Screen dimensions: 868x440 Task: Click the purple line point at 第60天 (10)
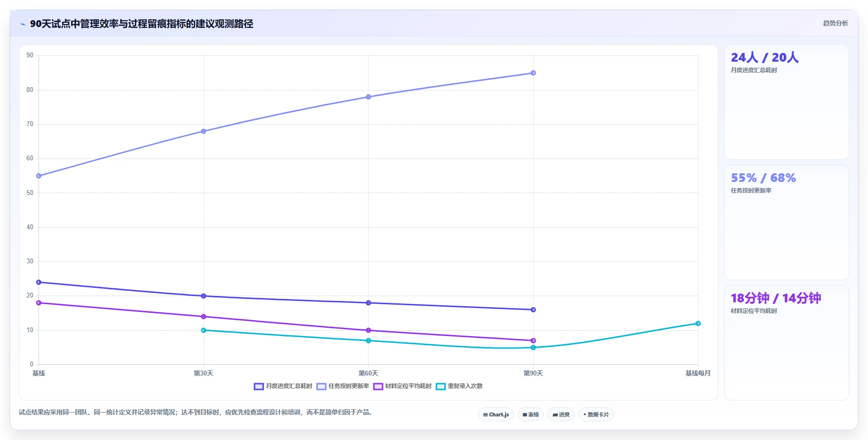click(x=369, y=330)
